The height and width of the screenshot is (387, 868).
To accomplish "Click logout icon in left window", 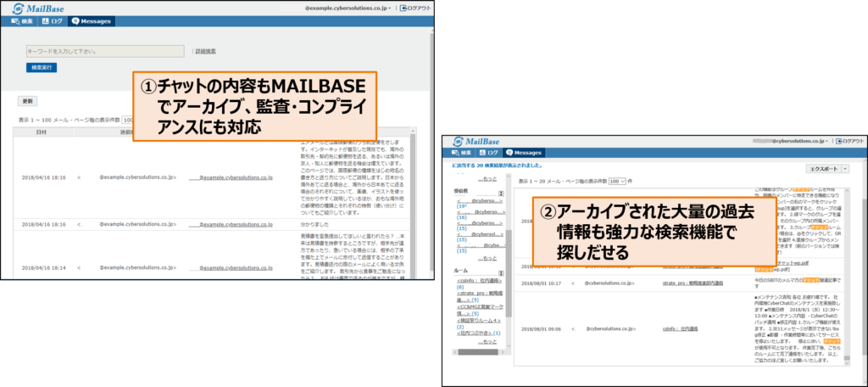I will (403, 8).
